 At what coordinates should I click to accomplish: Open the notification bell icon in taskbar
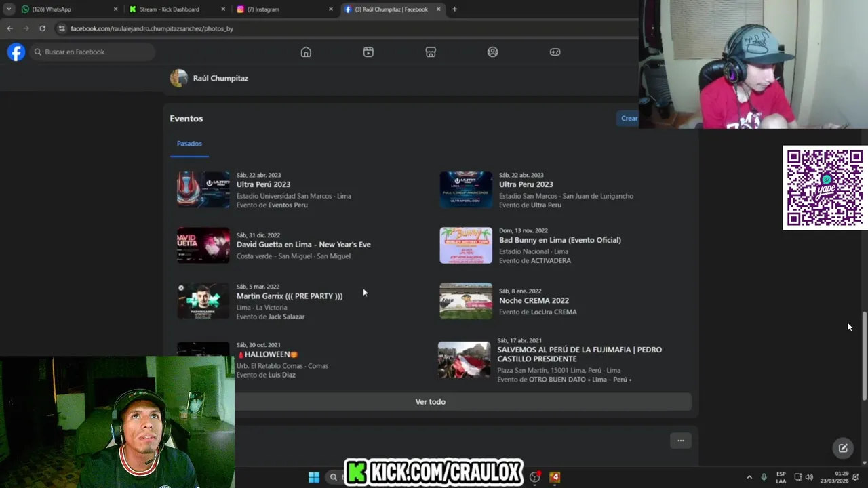click(856, 477)
